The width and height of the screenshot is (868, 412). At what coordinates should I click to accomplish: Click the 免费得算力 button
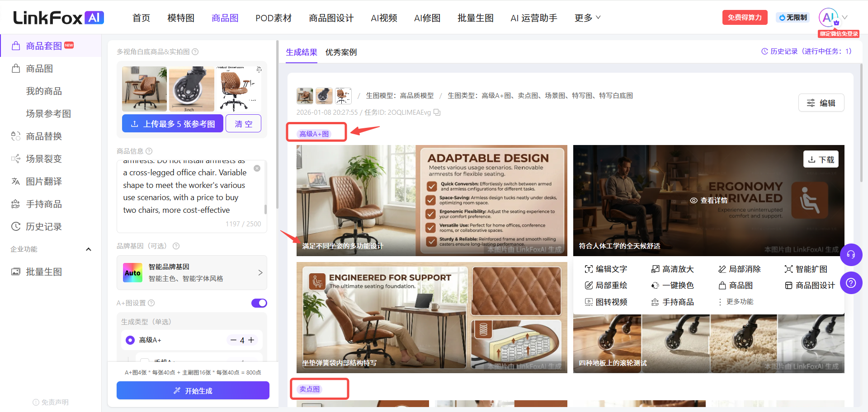pyautogui.click(x=745, y=17)
